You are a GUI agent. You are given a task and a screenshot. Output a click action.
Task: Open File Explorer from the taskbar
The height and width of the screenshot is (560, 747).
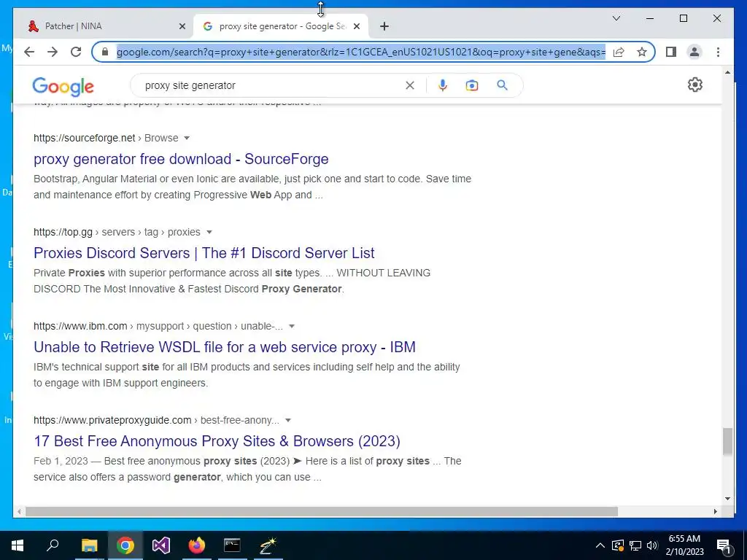point(89,545)
